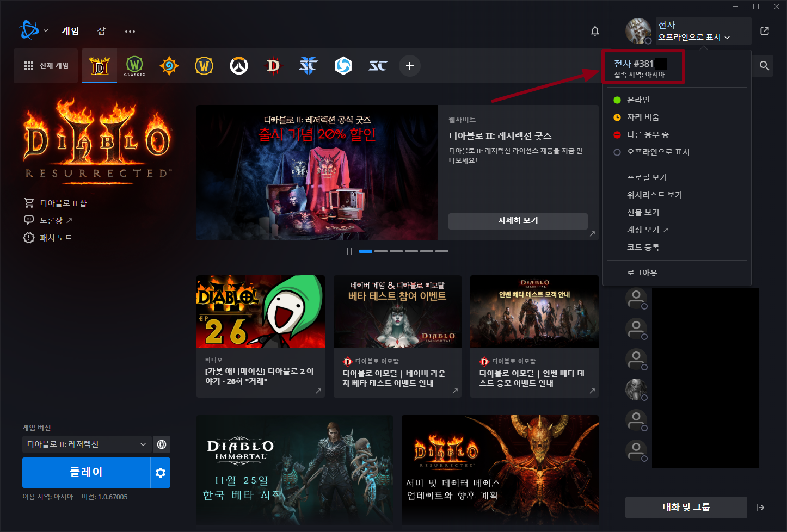Select the Diablo III game icon
The width and height of the screenshot is (787, 532).
(x=273, y=66)
